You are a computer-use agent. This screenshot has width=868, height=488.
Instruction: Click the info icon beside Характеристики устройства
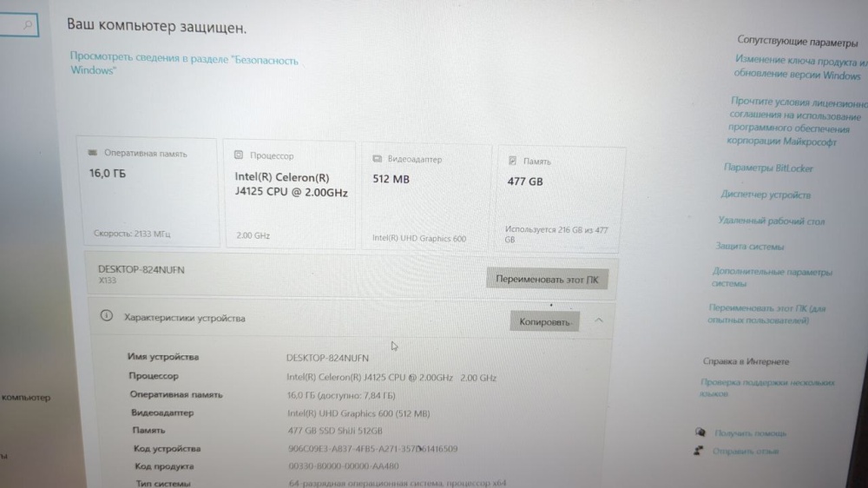click(106, 316)
